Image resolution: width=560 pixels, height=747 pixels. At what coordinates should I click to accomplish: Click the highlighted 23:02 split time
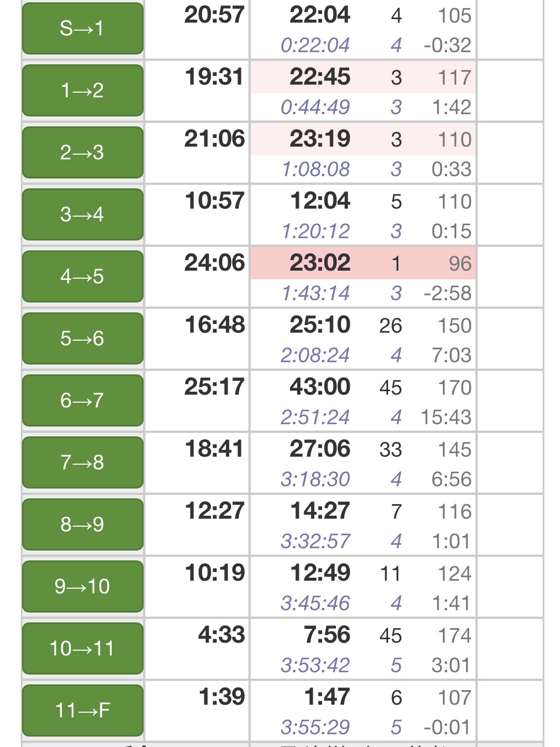[320, 263]
